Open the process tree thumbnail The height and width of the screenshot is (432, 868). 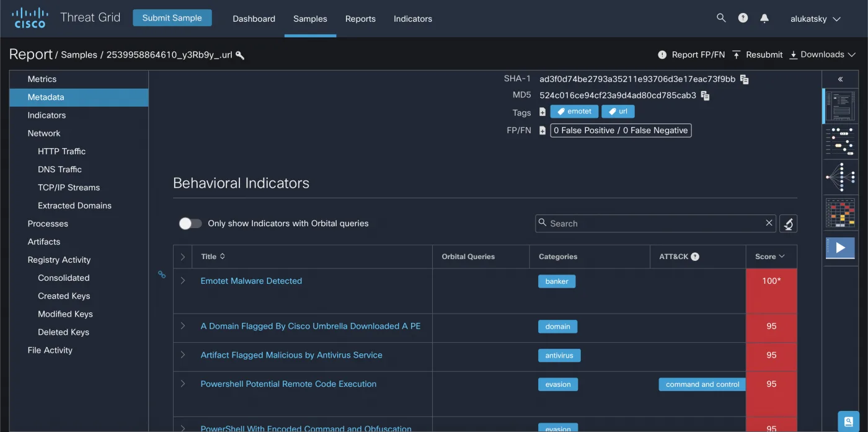[840, 177]
